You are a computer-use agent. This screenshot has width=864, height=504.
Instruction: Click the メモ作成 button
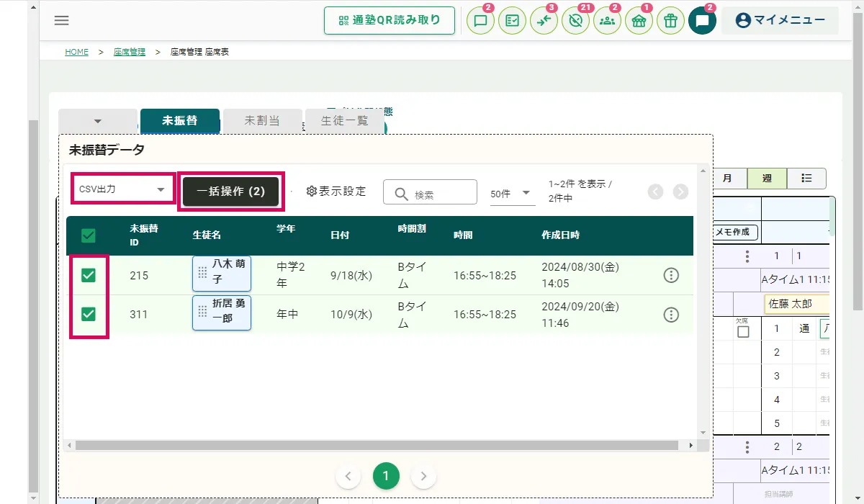[734, 232]
